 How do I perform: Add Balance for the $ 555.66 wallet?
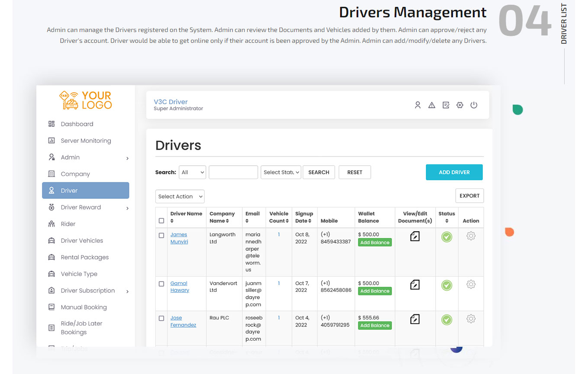coord(375,326)
